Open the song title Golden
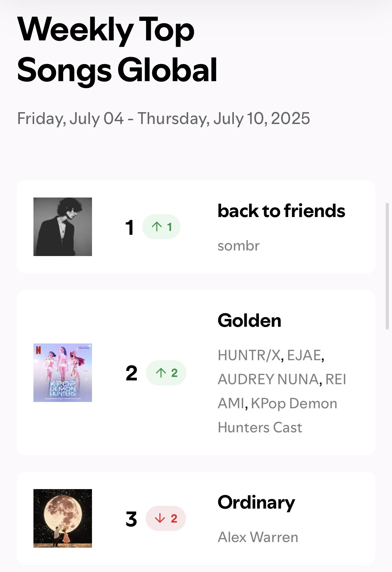 (x=249, y=320)
